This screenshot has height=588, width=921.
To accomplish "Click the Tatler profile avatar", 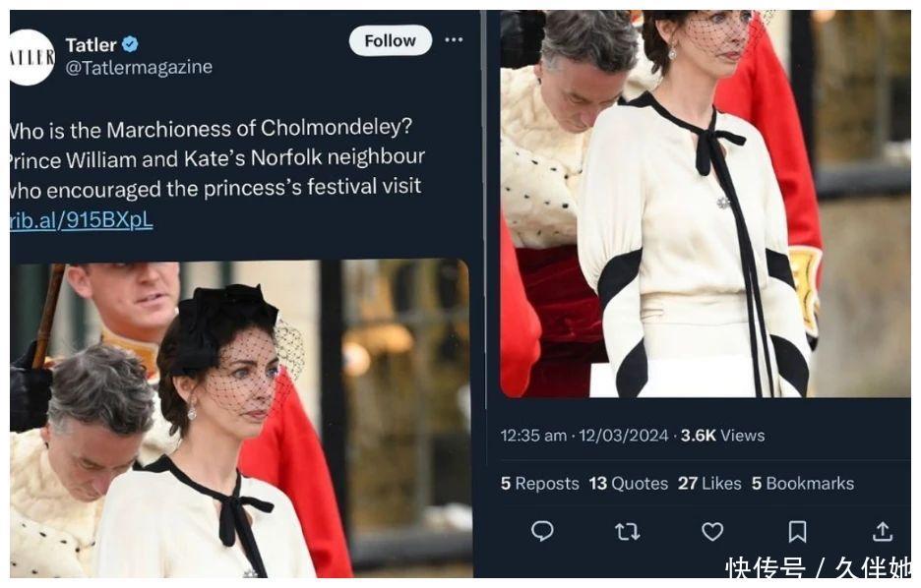I will [31, 57].
